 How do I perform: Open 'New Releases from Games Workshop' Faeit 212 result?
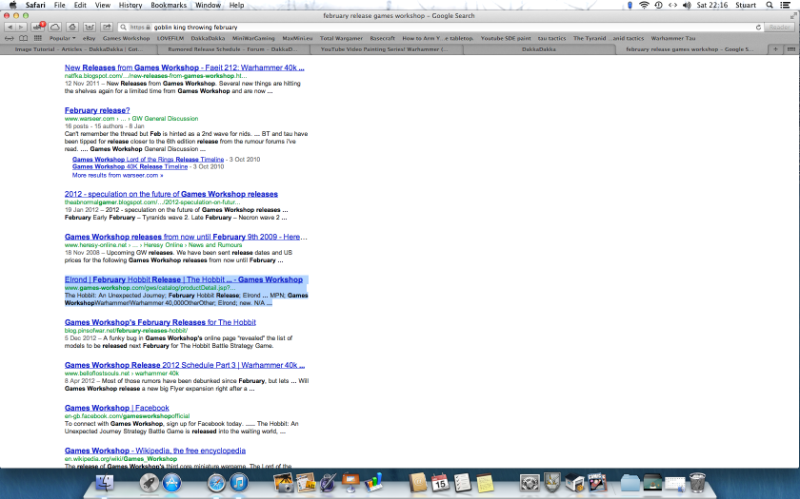coord(185,67)
